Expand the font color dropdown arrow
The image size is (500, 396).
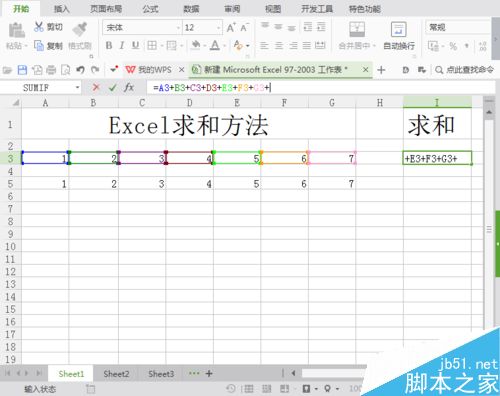pyautogui.click(x=224, y=45)
